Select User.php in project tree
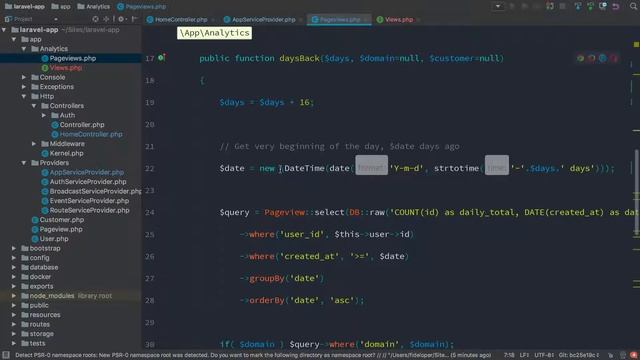The height and width of the screenshot is (360, 640). [x=50, y=239]
